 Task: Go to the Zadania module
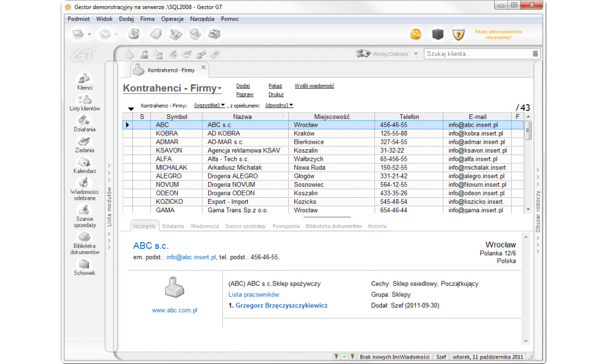tap(84, 144)
